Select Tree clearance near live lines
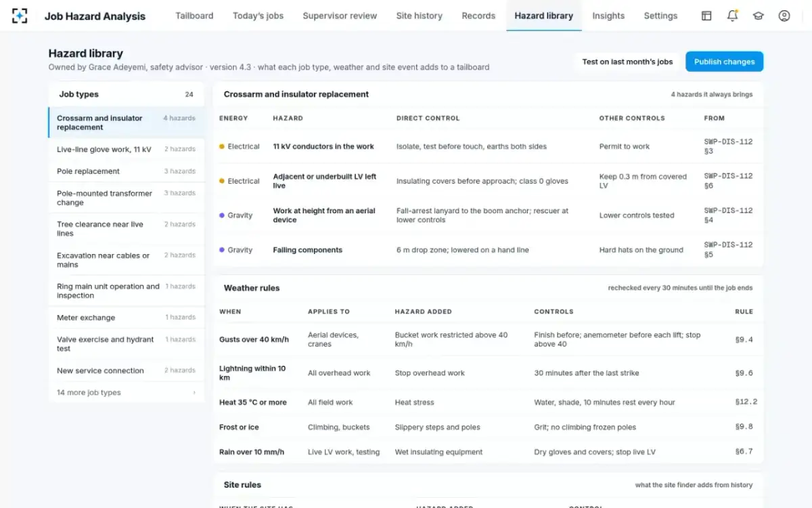Screen dimensions: 812x508 [x=126, y=229]
